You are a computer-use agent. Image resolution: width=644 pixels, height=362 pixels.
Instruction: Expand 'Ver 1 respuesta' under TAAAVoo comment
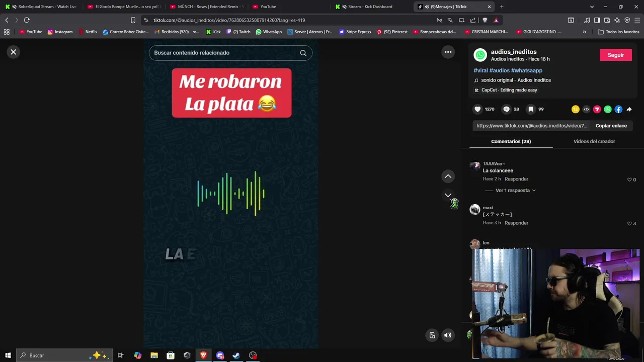(x=515, y=191)
